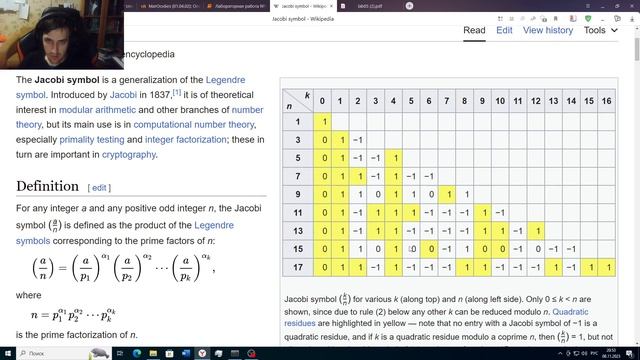This screenshot has width=640, height=360.
Task: Click the green shield protection icon
Action: pyautogui.click(x=588, y=19)
